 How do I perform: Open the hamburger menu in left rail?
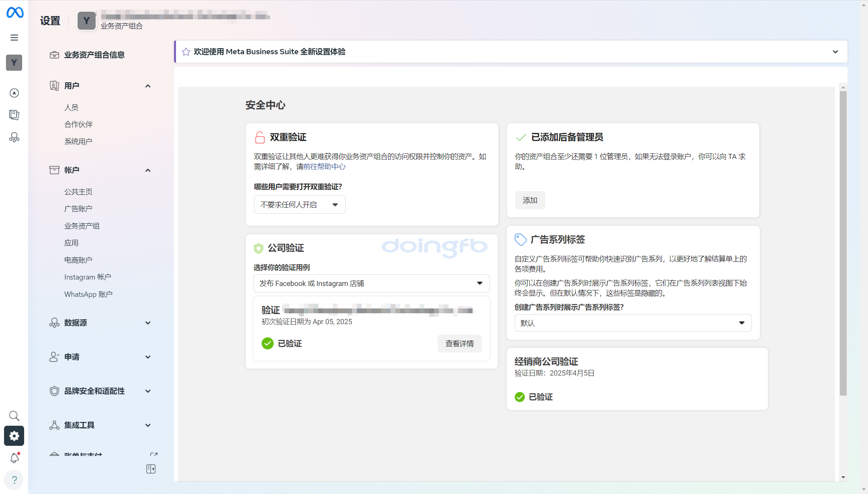pyautogui.click(x=14, y=38)
